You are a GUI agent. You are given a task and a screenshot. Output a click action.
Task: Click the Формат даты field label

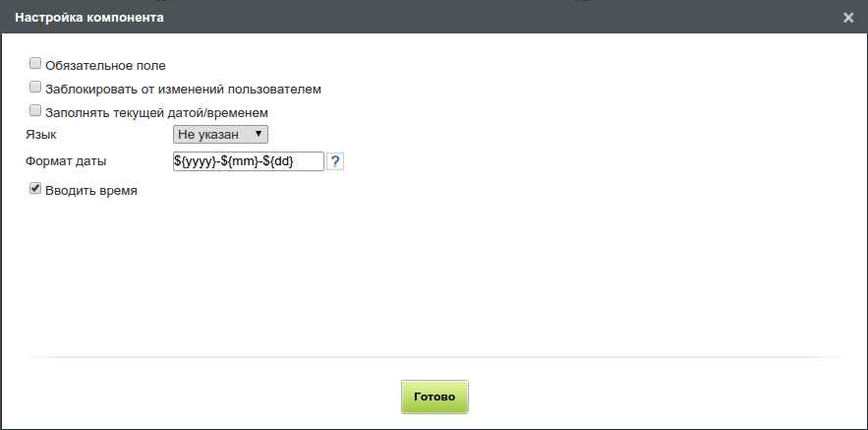pyautogui.click(x=66, y=161)
